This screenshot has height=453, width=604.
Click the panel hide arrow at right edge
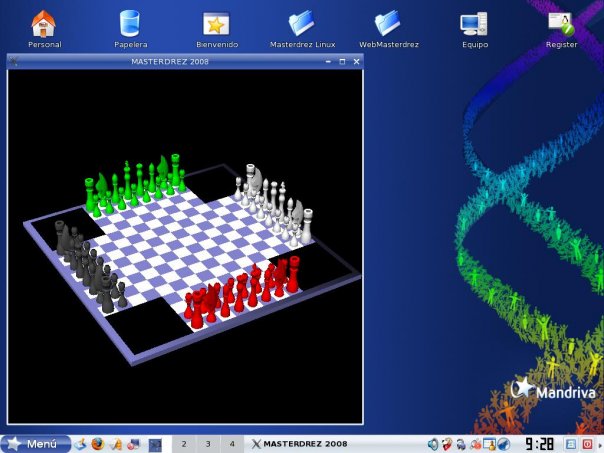pyautogui.click(x=601, y=444)
